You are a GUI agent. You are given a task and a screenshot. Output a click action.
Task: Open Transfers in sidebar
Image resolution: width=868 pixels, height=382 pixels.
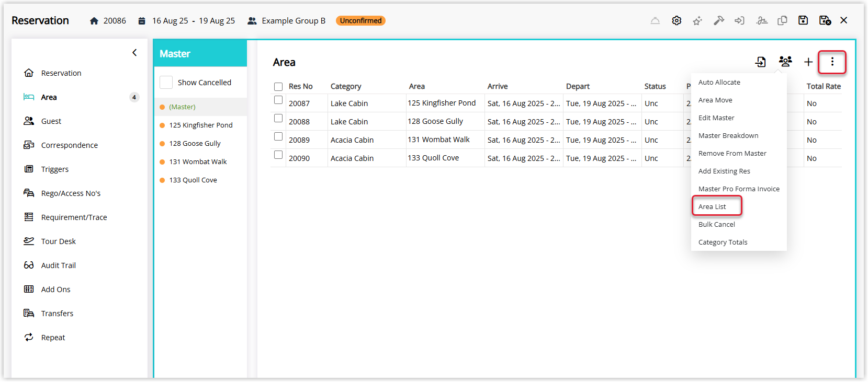point(57,314)
